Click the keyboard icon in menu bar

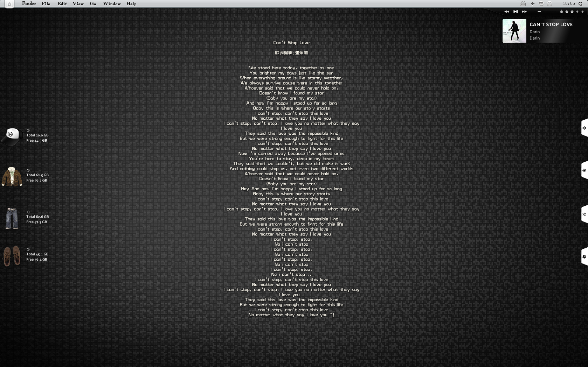(523, 3)
